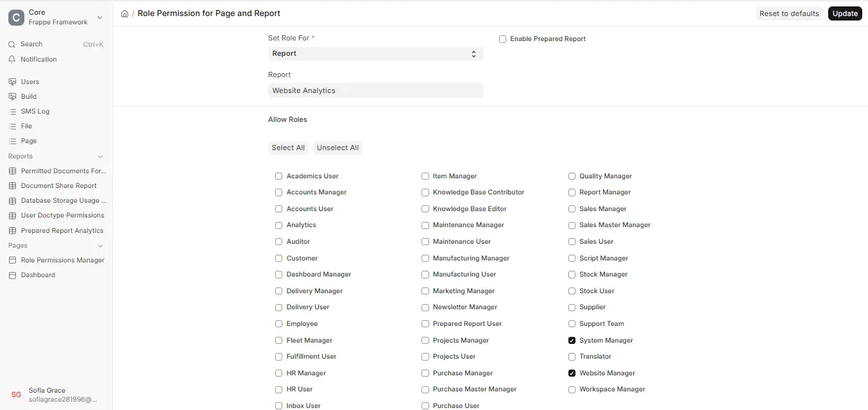Viewport: 868px width, 410px height.
Task: Click Reset to defaults
Action: coord(789,13)
